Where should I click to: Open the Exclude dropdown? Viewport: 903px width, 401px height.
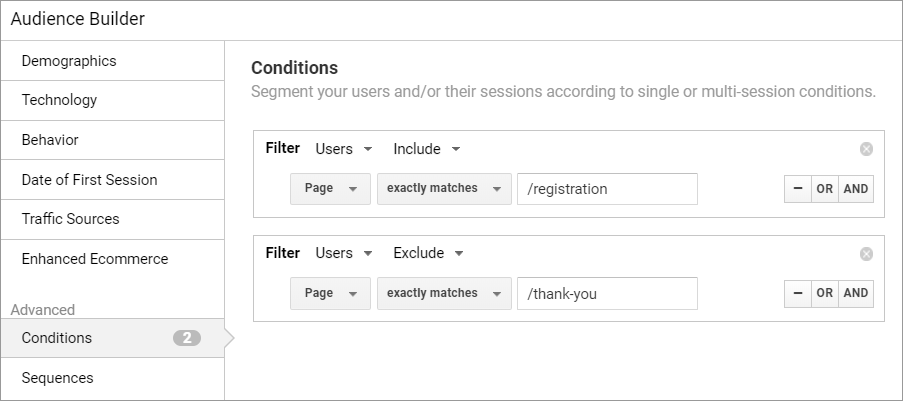[428, 254]
